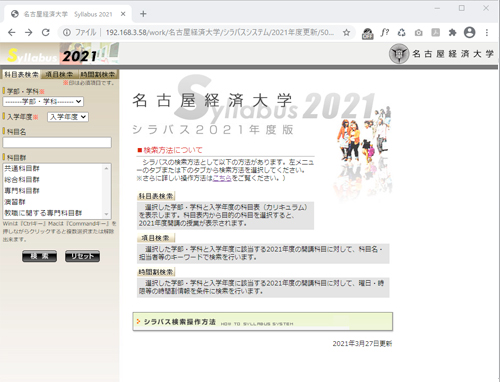
Task: Click the 時間割検索 tab in main content
Action: click(x=156, y=272)
